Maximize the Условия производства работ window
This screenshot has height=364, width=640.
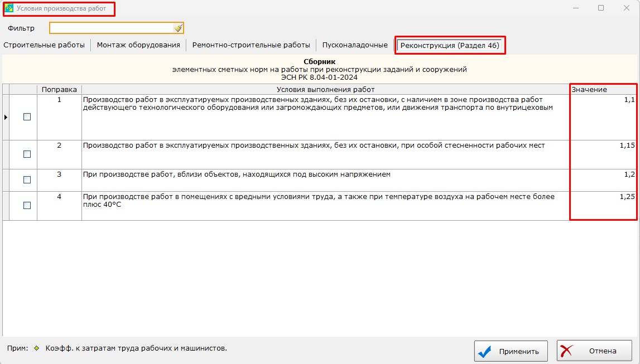[601, 8]
